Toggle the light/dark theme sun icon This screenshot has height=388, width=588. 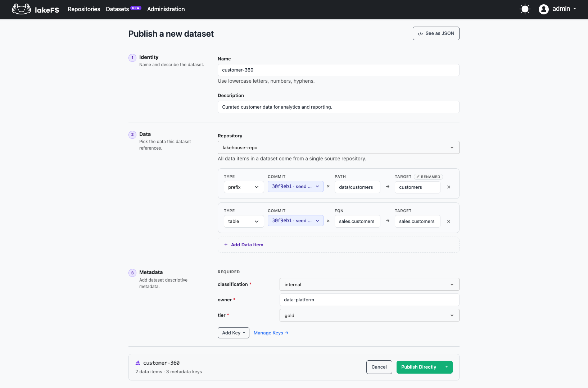click(x=525, y=9)
